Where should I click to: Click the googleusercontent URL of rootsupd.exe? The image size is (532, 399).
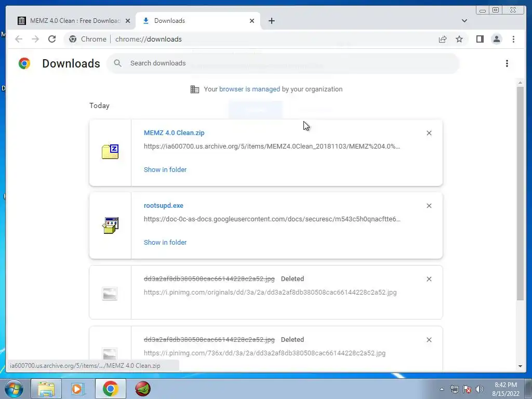(x=272, y=219)
